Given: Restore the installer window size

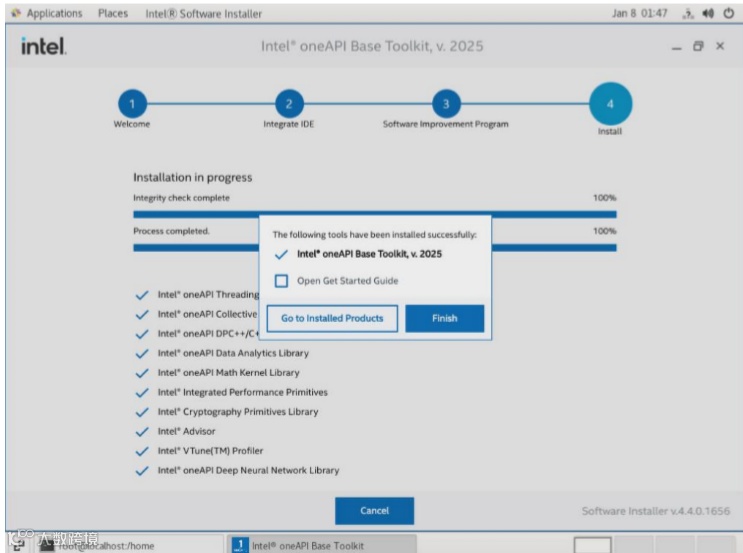Looking at the screenshot, I should click(698, 46).
